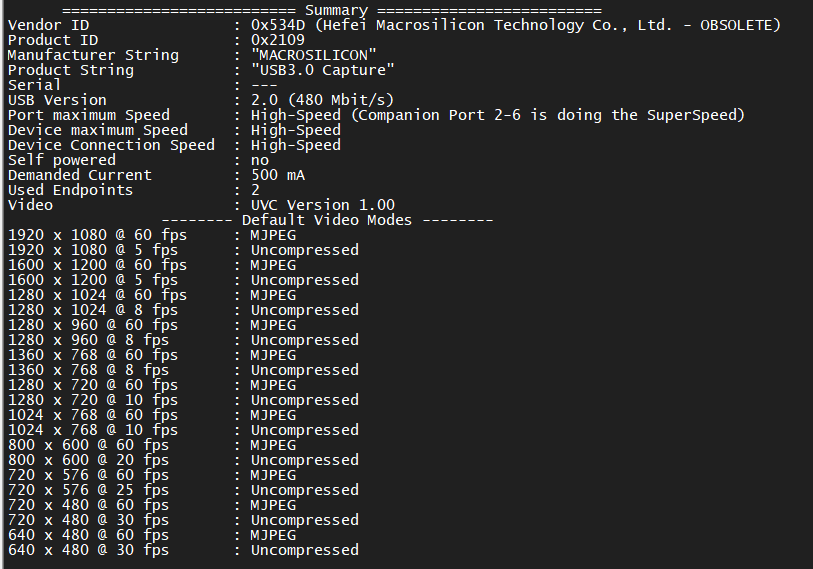Click the 1280 x 720 @ 10 fps row
The width and height of the screenshot is (813, 569).
[183, 400]
